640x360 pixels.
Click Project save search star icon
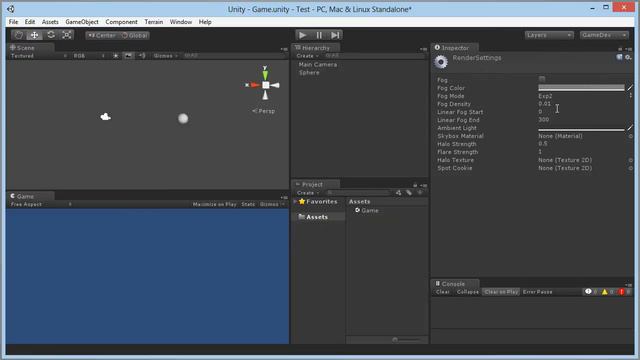pos(420,193)
